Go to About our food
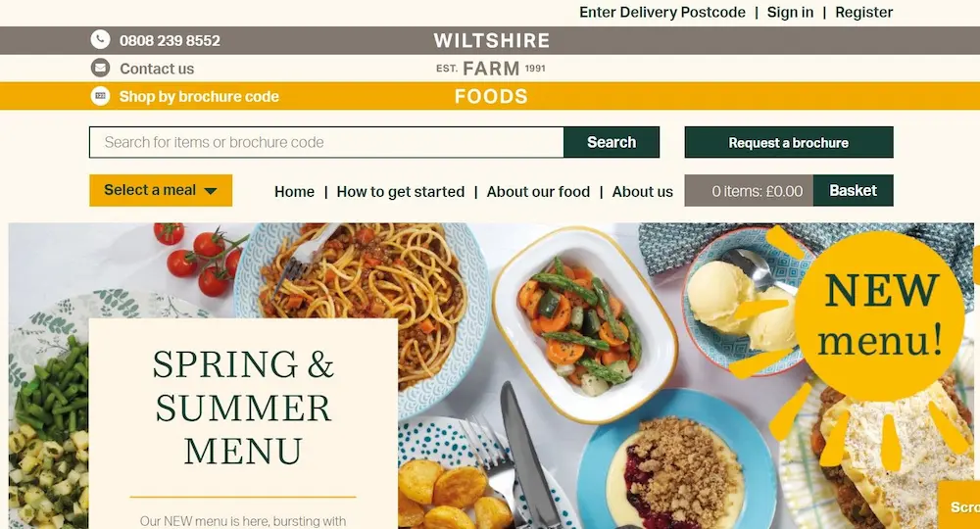 [538, 192]
